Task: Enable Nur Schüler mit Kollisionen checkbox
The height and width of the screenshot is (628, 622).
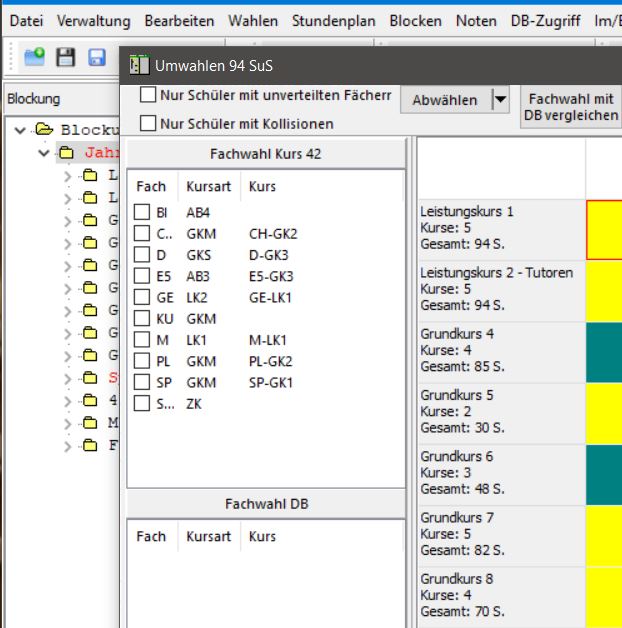Action: (x=148, y=123)
